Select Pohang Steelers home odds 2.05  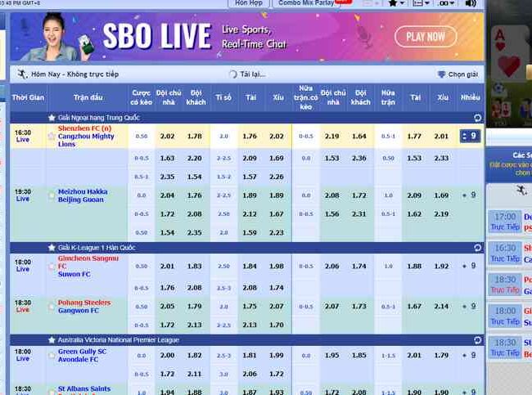[x=167, y=307]
